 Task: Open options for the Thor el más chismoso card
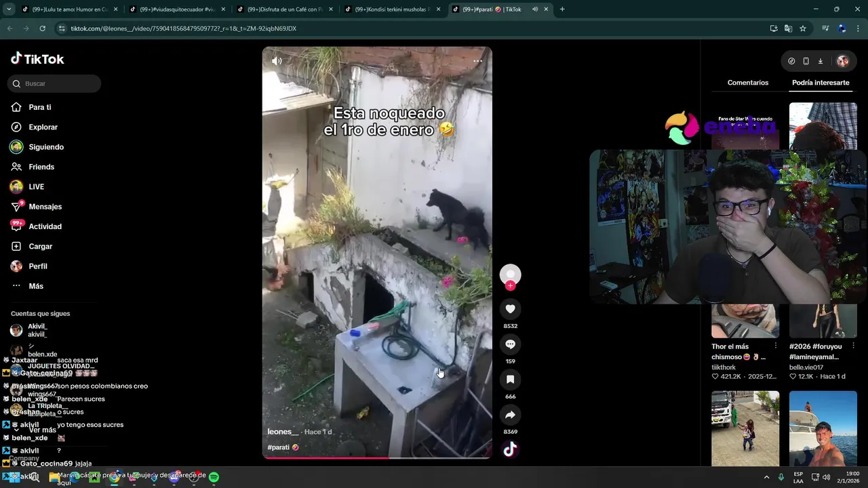[x=776, y=346]
